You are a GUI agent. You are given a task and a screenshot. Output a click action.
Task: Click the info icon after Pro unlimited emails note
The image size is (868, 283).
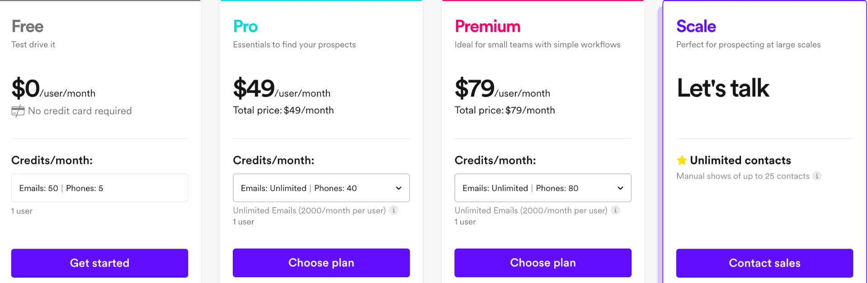[394, 210]
